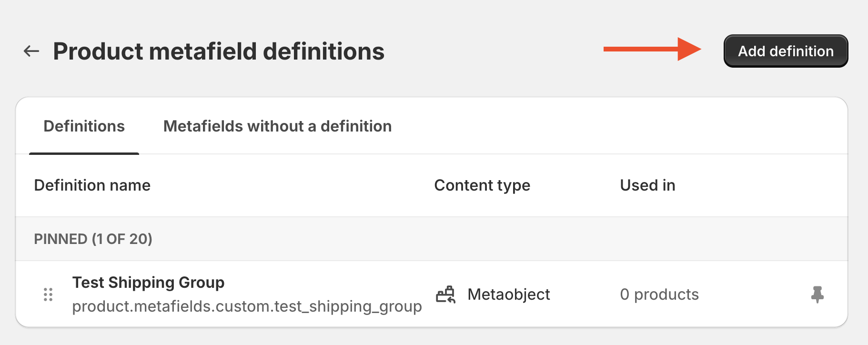This screenshot has width=868, height=345.
Task: Click the Content type column header
Action: [x=482, y=185]
